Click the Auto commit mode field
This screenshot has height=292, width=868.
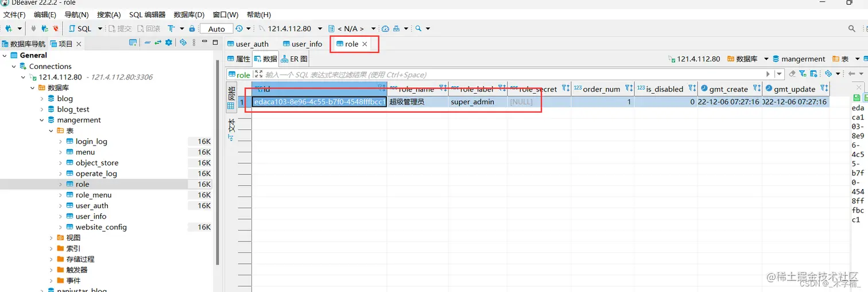(x=216, y=29)
